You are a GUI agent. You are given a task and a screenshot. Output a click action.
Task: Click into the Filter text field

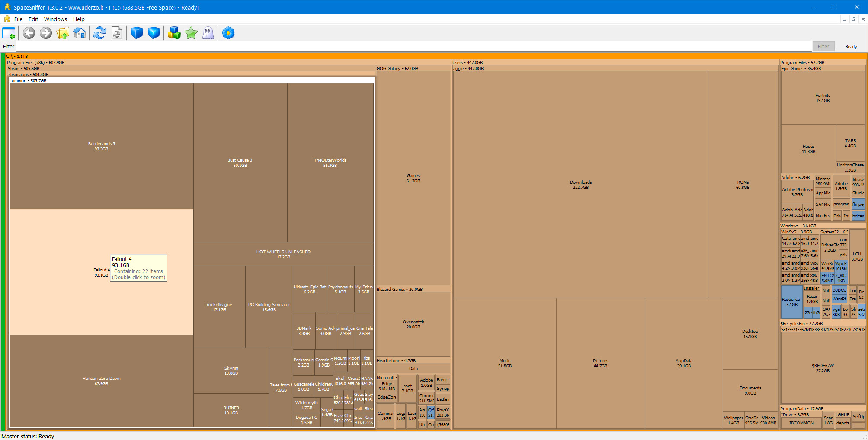[413, 47]
